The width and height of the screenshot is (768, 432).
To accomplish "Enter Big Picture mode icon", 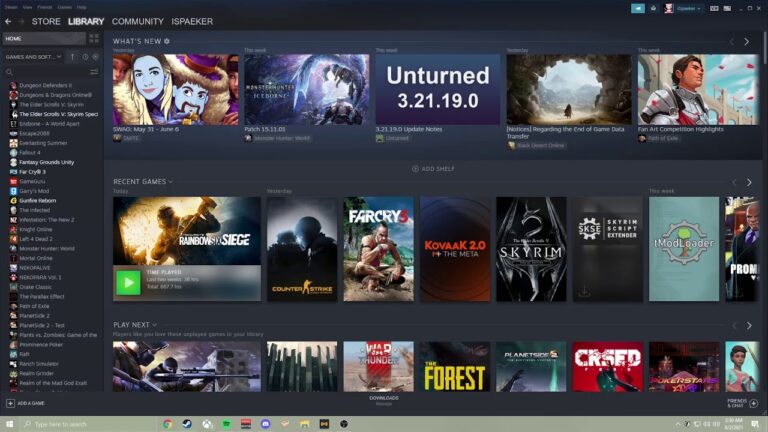I will 727,8.
